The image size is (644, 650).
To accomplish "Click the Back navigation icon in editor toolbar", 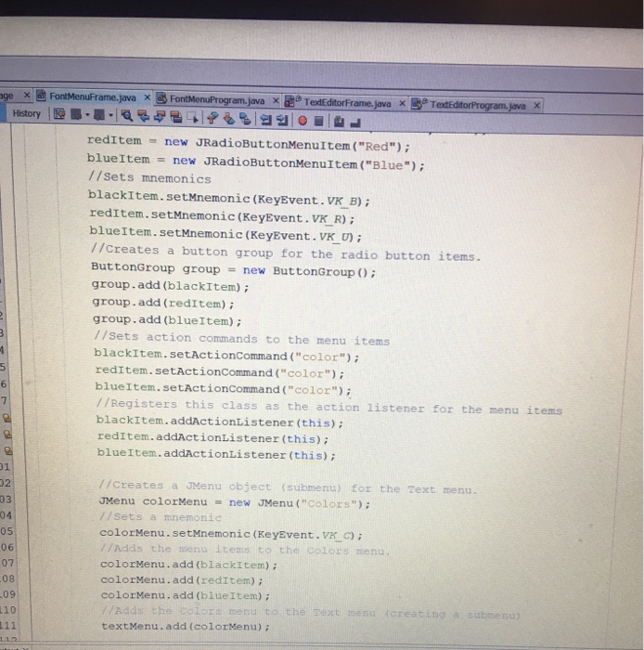I will [x=76, y=114].
